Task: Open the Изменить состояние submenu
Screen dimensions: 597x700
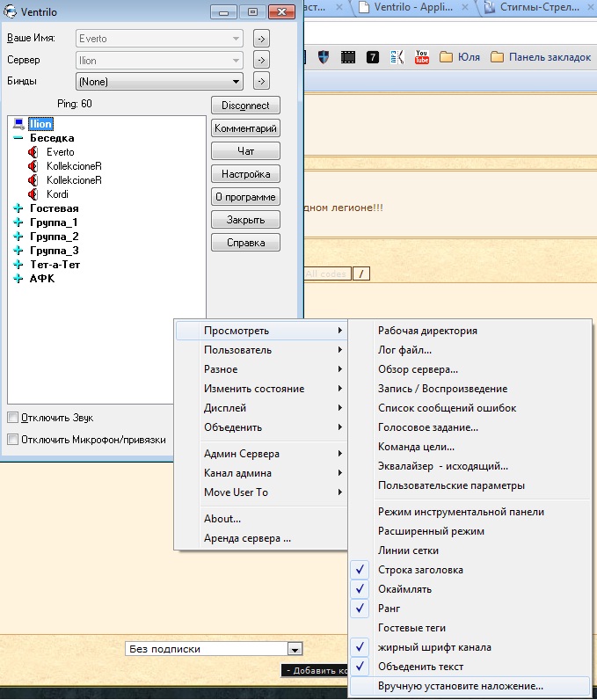Action: coord(261,389)
